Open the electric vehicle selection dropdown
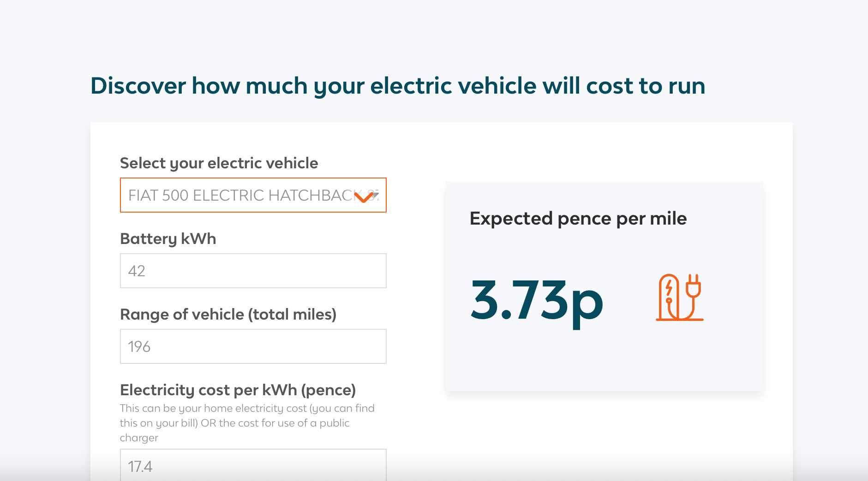This screenshot has width=868, height=481. (x=253, y=195)
